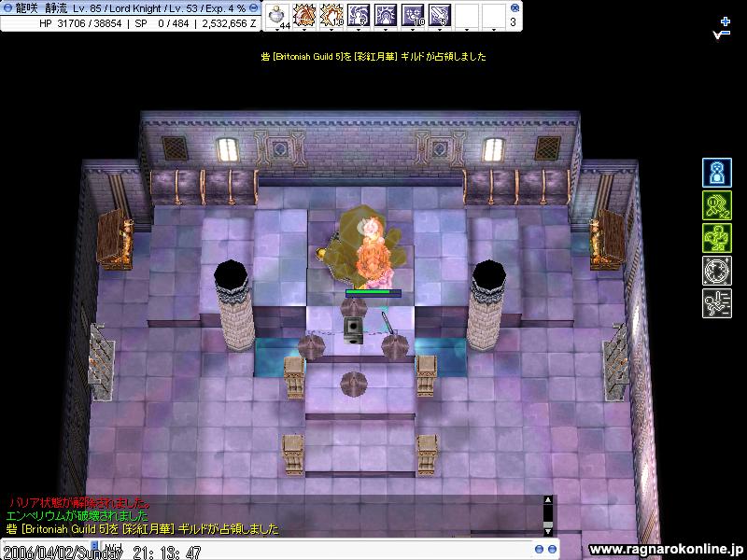Click hotkey bar page number 3
This screenshot has width=747, height=560.
point(513,21)
